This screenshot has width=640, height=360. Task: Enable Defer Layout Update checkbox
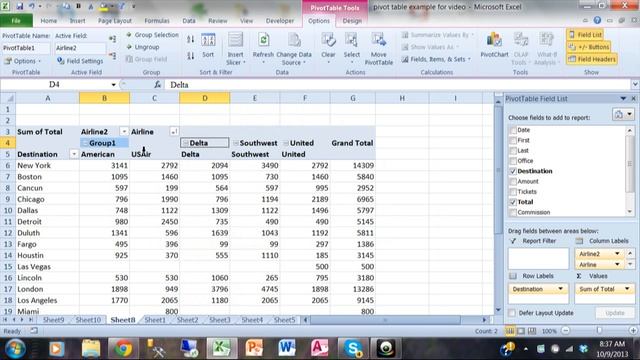click(x=512, y=313)
